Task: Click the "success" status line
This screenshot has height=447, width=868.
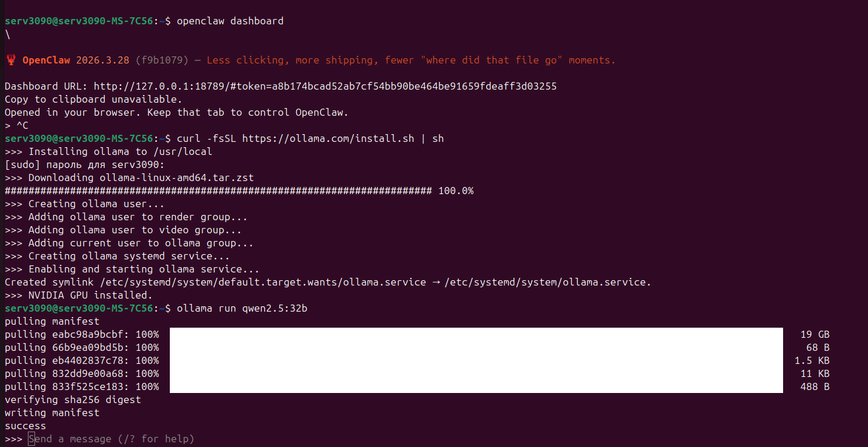Action: point(25,426)
